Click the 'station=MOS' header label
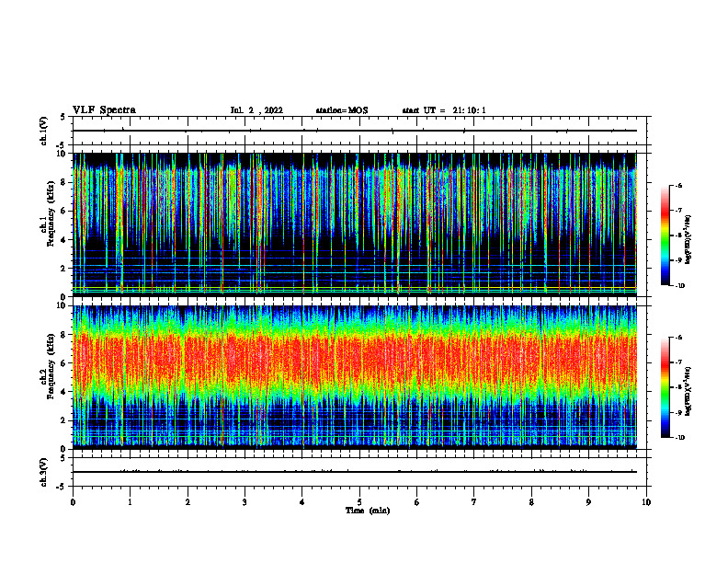The image size is (728, 563). tap(342, 110)
